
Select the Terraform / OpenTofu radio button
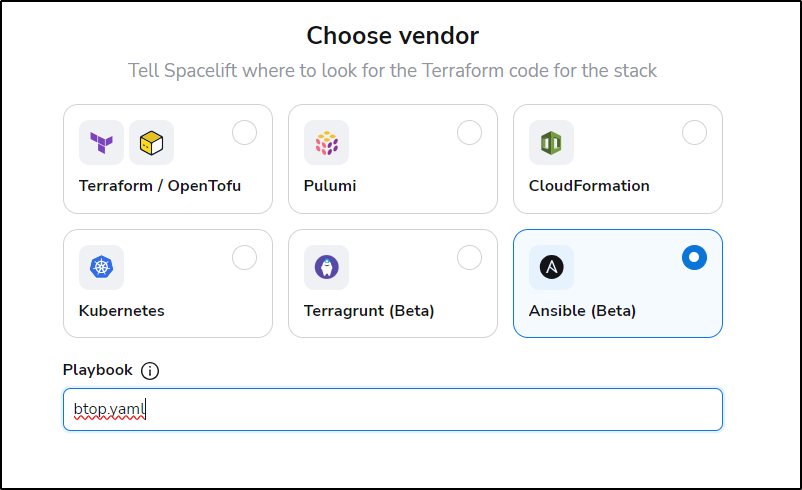(244, 132)
